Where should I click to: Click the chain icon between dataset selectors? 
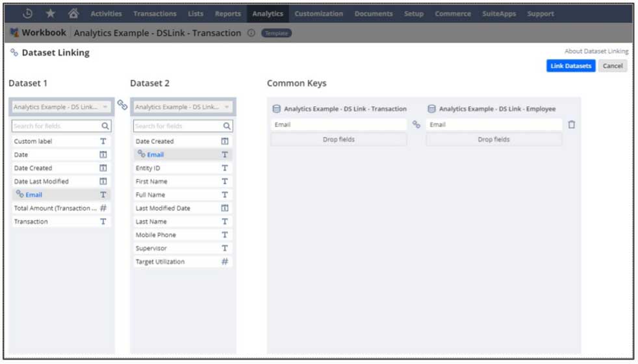tap(122, 105)
